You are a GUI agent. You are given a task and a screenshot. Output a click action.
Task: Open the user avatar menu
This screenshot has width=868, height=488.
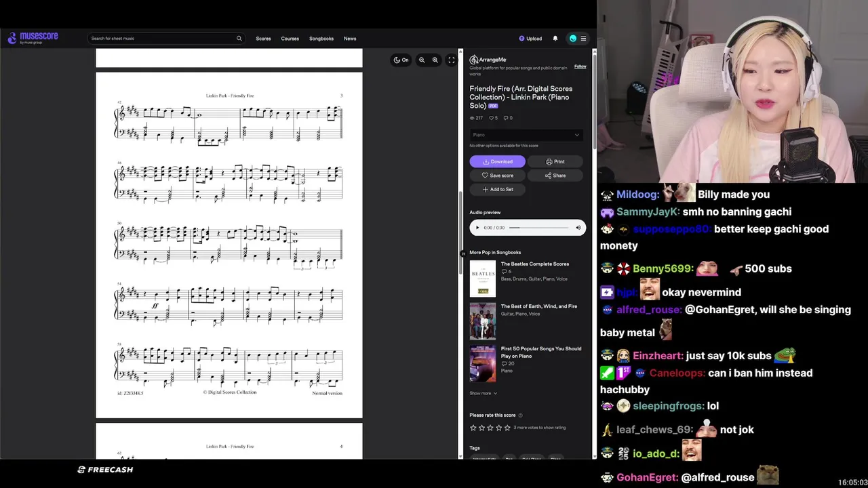[x=573, y=39]
